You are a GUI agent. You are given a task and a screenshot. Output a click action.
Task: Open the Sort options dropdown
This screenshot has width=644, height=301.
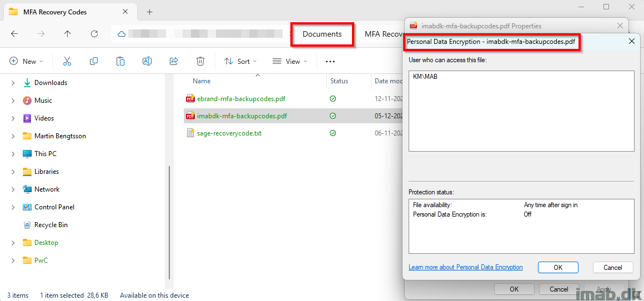click(240, 61)
